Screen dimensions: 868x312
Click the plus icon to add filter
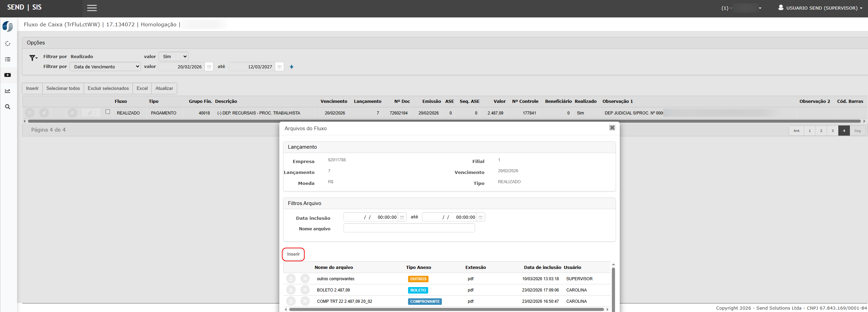(x=292, y=67)
